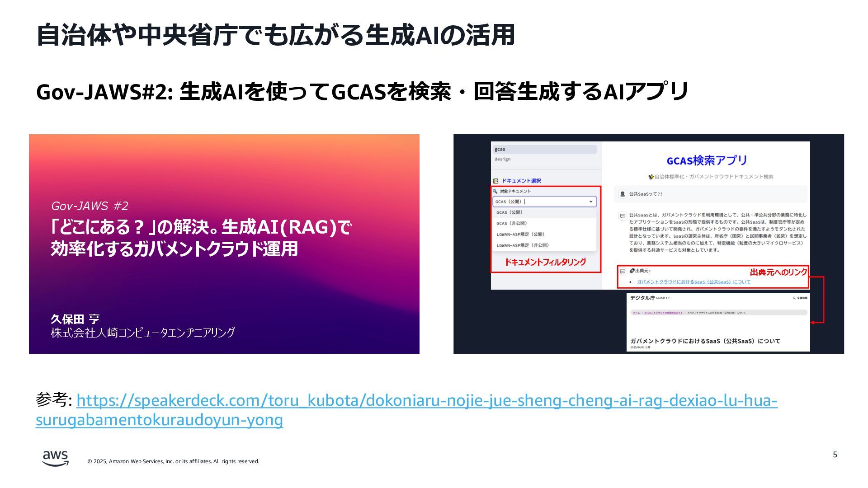This screenshot has width=868, height=488.
Task: Expand the GCAS（公開） dropdown arrow
Action: [590, 202]
